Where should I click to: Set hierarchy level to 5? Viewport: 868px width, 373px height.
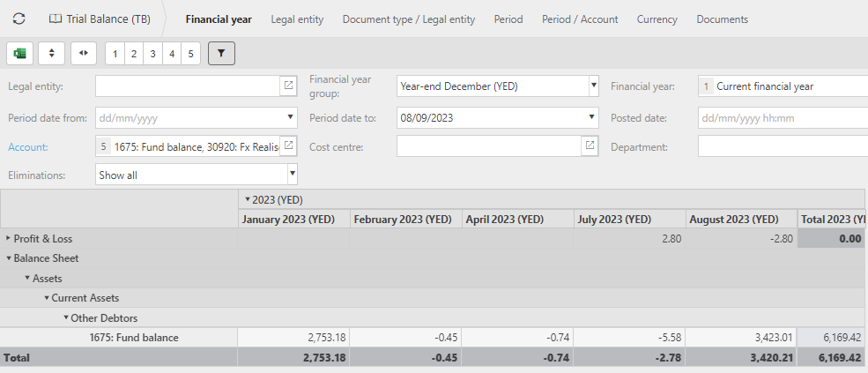(x=190, y=54)
